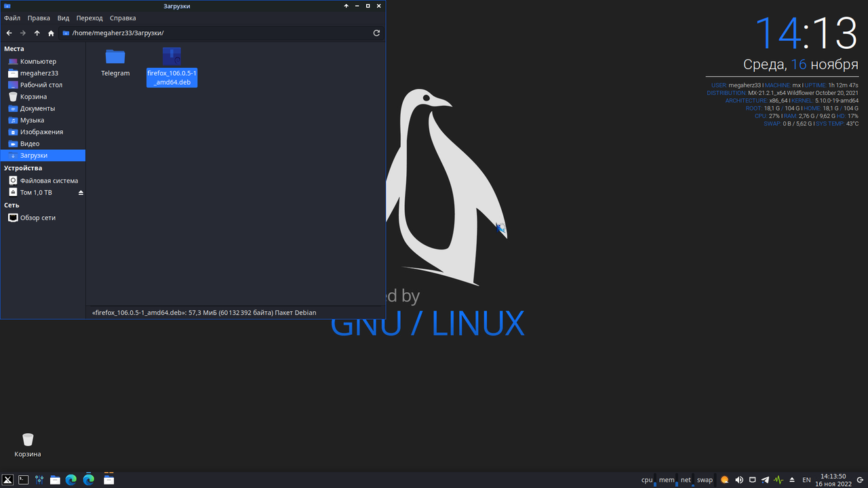Open Корзина in the file manager sidebar

43,97
